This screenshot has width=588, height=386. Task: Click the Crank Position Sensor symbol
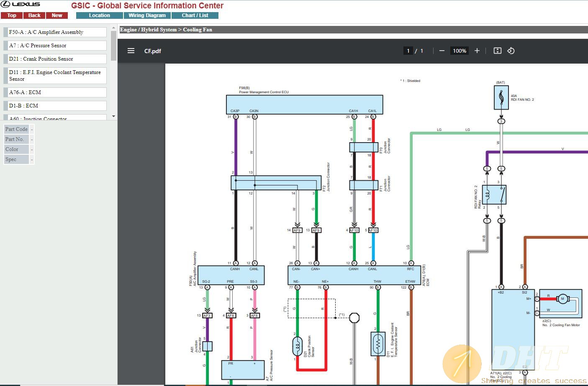point(297,347)
